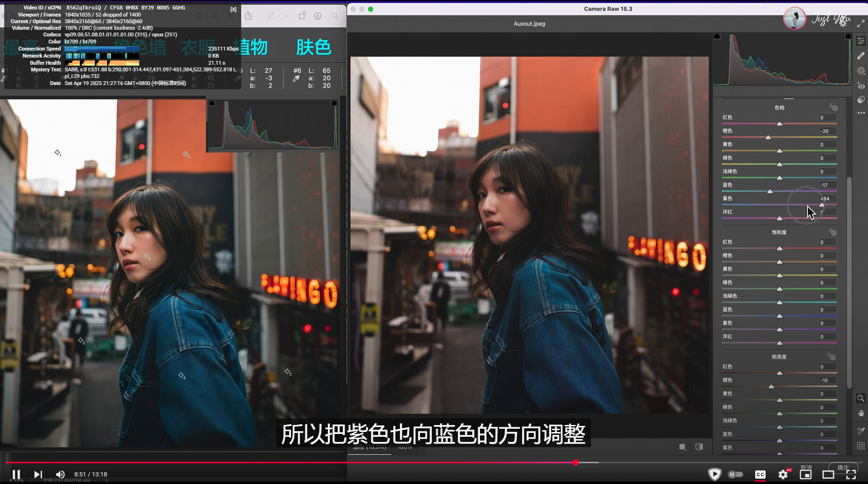Click the hue 橙色 value field showing -20
This screenshot has width=868, height=484.
coord(827,131)
